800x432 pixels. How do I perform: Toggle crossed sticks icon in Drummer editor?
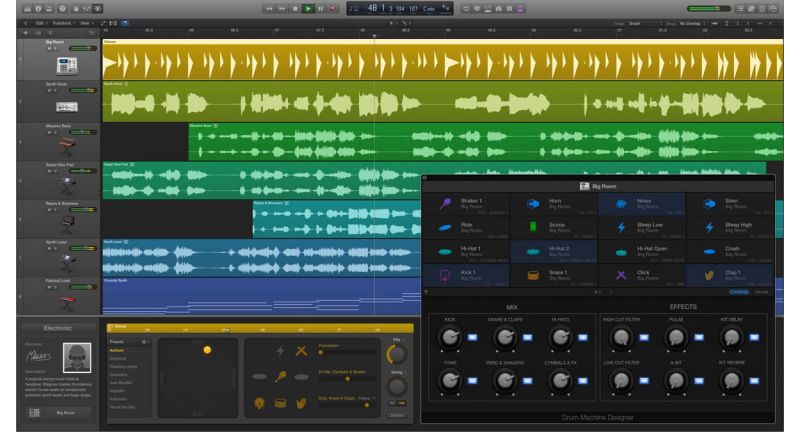click(302, 351)
